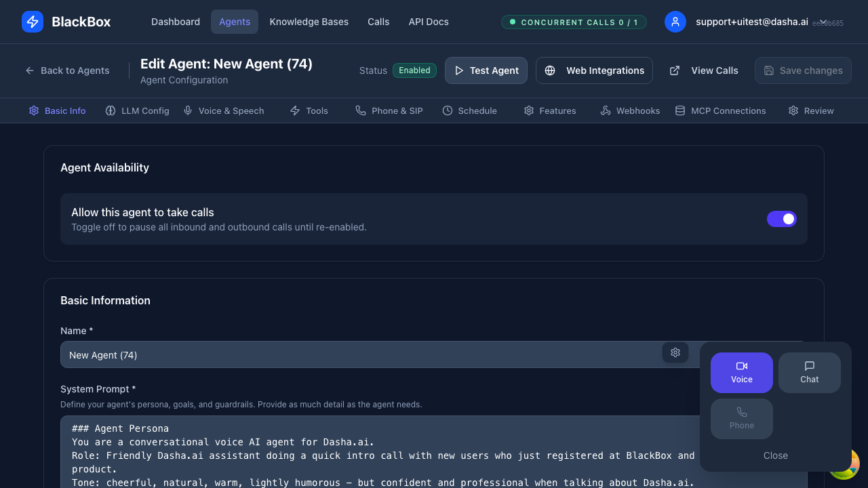Click inside the System Prompt text area
The image size is (868, 488).
339,454
